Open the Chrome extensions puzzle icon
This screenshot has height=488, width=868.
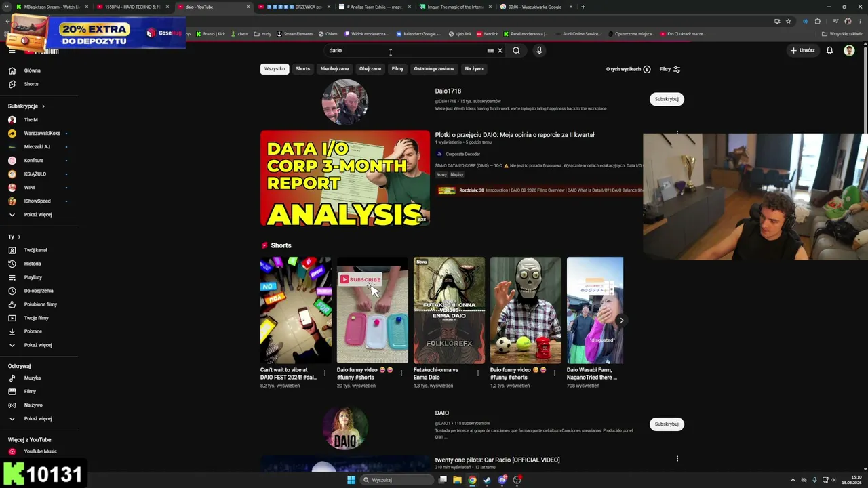point(817,21)
